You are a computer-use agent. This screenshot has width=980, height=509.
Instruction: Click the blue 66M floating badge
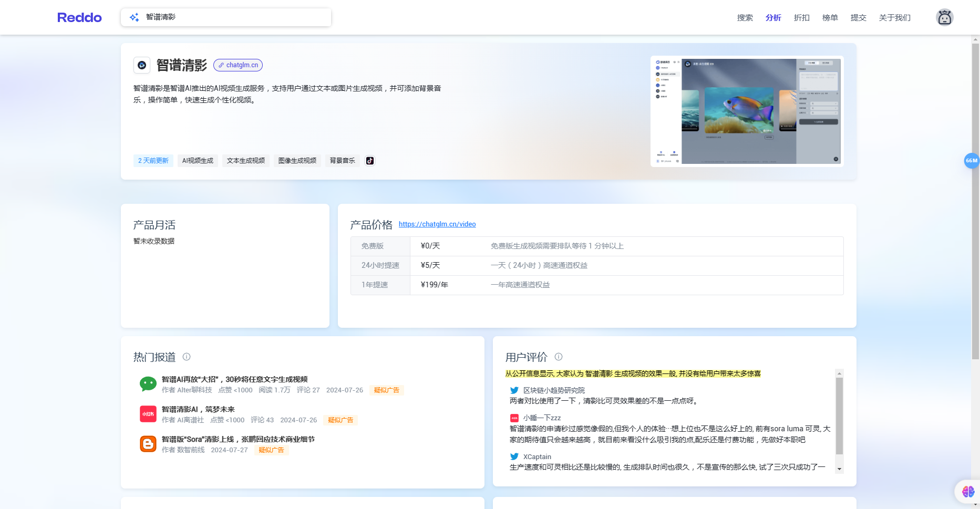972,161
